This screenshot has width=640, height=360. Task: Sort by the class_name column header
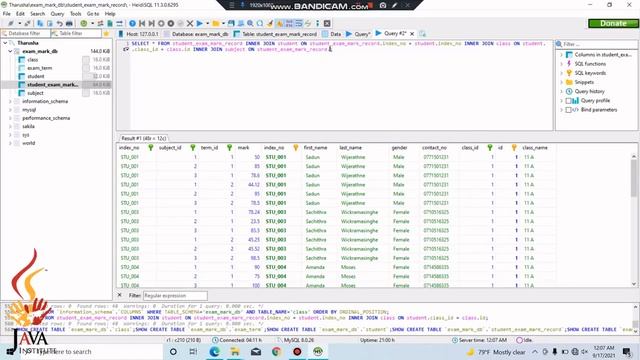535,148
